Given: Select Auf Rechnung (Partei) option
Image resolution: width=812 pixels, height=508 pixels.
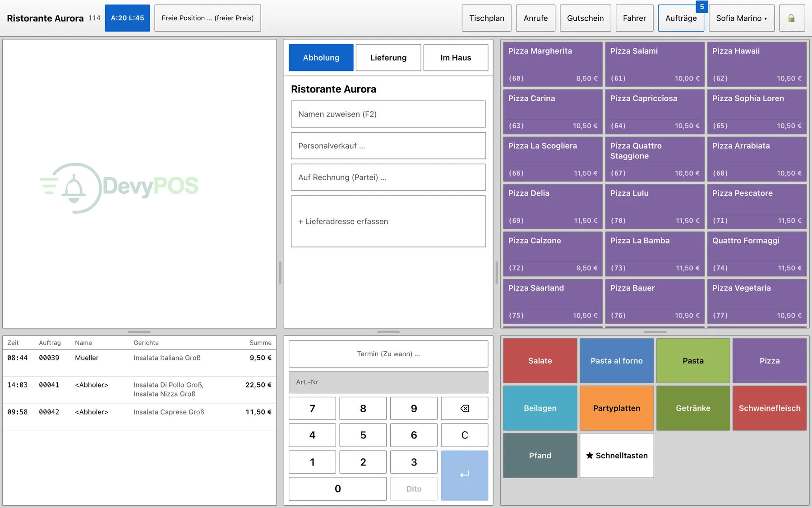Looking at the screenshot, I should 388,177.
